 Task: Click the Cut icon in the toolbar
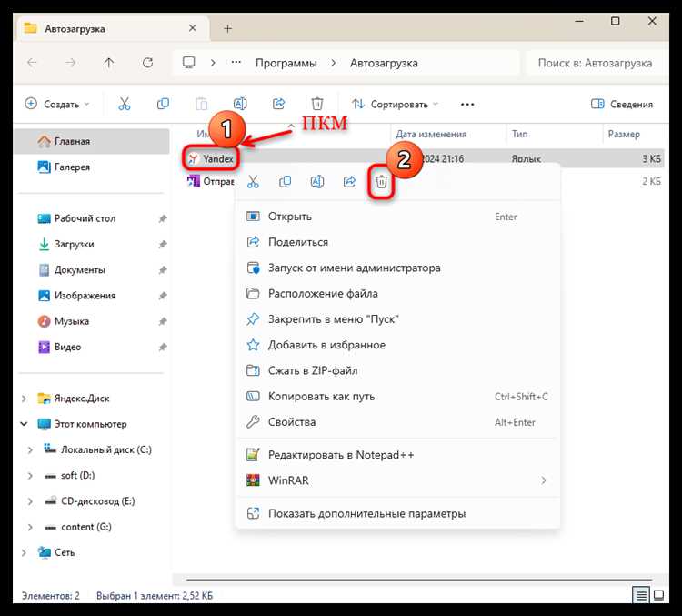point(125,104)
